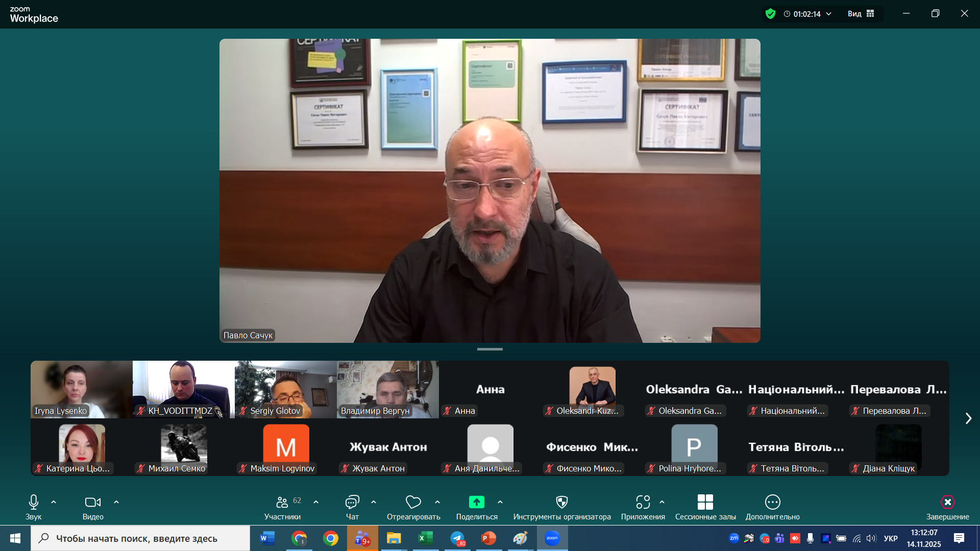This screenshot has width=980, height=551.
Task: Open Breakout rooms icon
Action: pyautogui.click(x=705, y=503)
